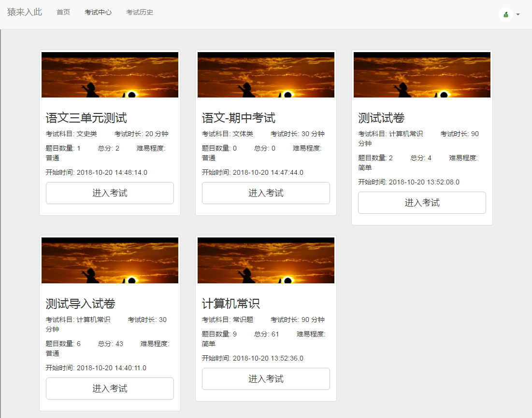Screen dimensions: 532x418
Task: Switch to 考试中心 section
Action: (x=98, y=12)
